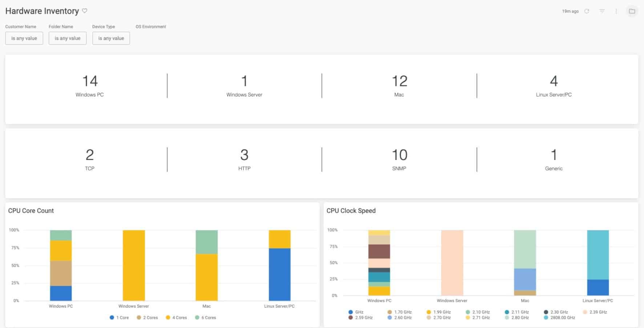Image resolution: width=644 pixels, height=328 pixels.
Task: Click the filters icon in the top right
Action: click(x=602, y=11)
